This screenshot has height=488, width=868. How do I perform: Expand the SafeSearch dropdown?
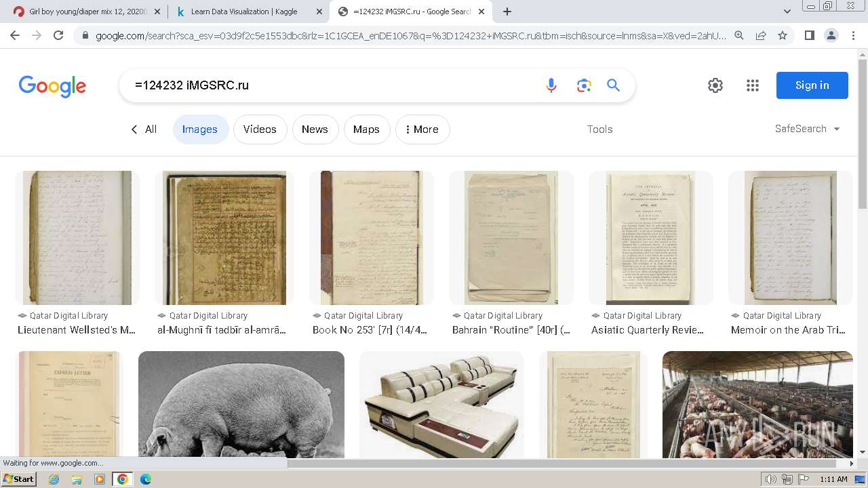pyautogui.click(x=807, y=129)
